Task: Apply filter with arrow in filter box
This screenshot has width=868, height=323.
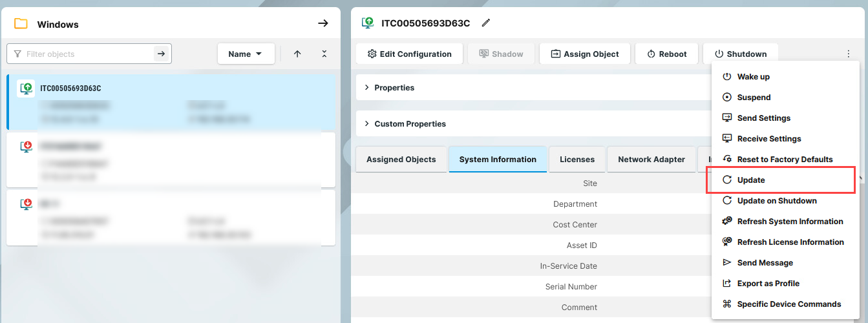Action: click(162, 54)
